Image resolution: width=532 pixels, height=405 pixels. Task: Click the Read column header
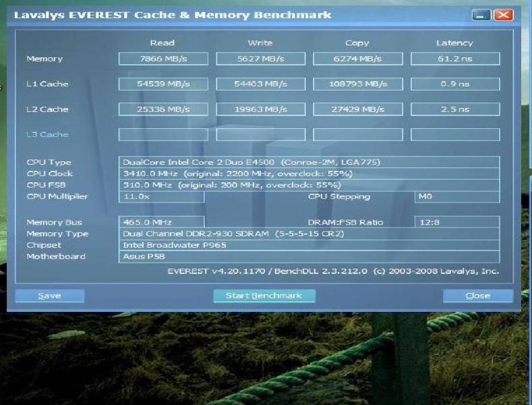162,43
